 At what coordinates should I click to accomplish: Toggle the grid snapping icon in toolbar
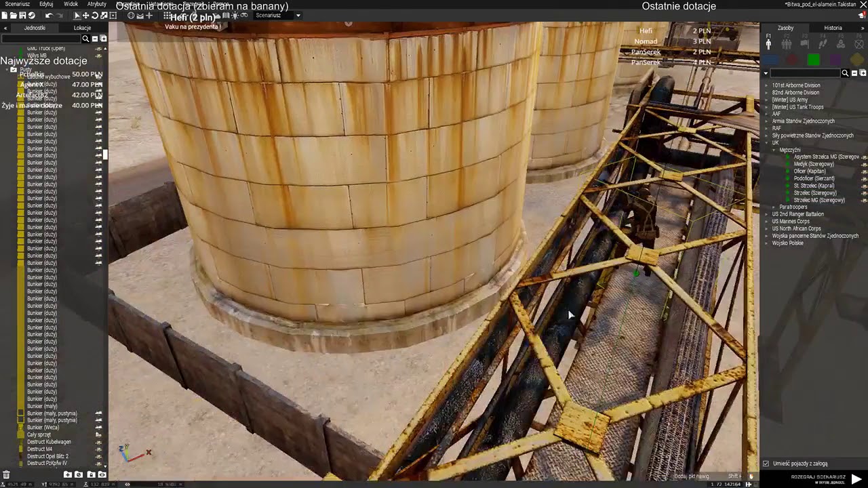coord(167,15)
